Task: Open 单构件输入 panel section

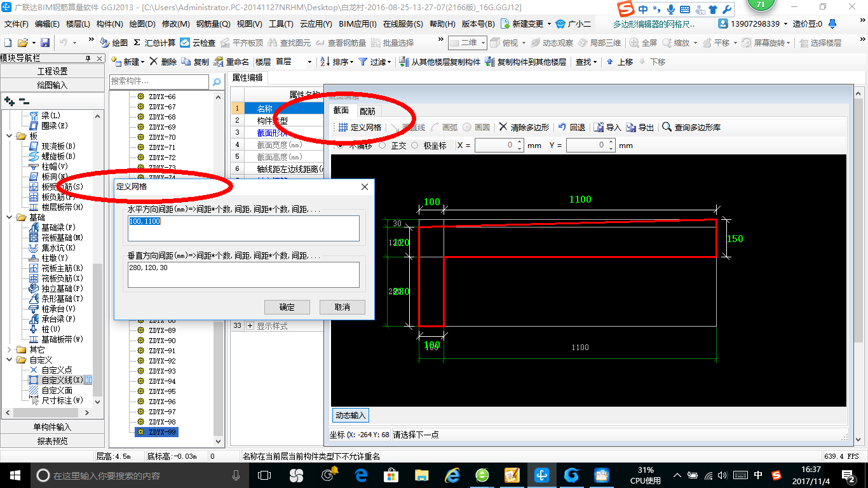Action: coord(52,427)
